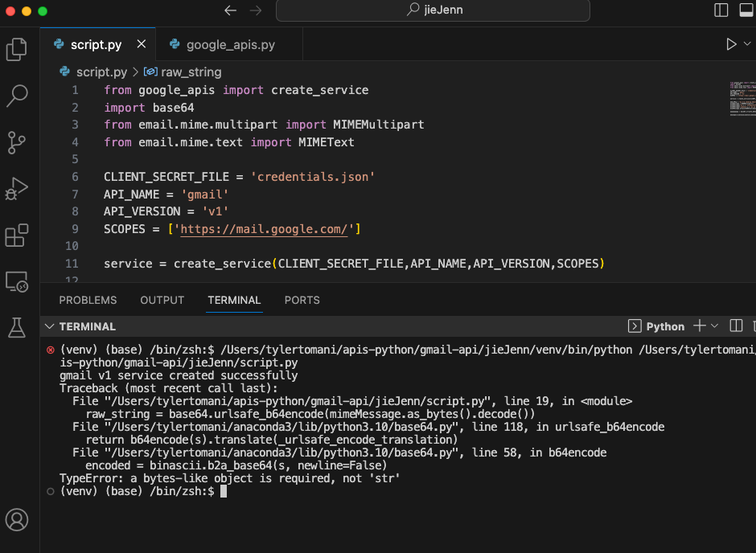Open the Remote Explorer view
The image size is (756, 553).
[17, 282]
